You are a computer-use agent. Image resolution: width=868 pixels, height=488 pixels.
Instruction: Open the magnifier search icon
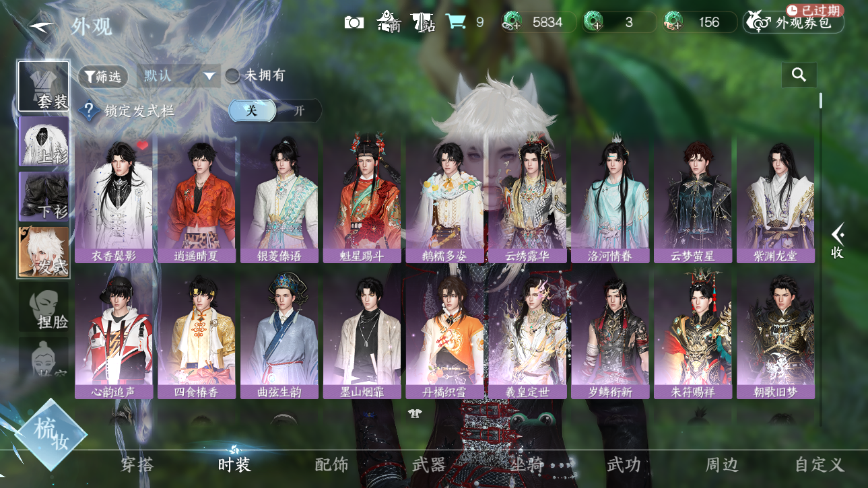click(x=799, y=75)
